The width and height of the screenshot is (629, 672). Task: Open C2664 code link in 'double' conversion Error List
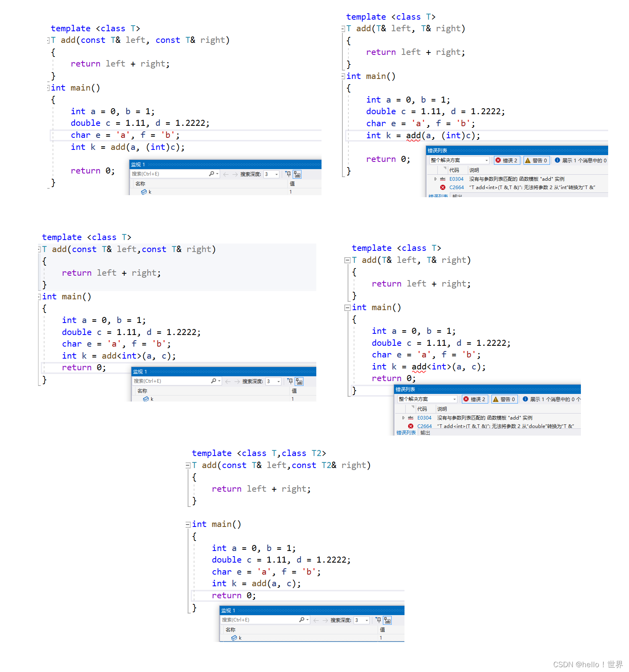pyautogui.click(x=424, y=426)
